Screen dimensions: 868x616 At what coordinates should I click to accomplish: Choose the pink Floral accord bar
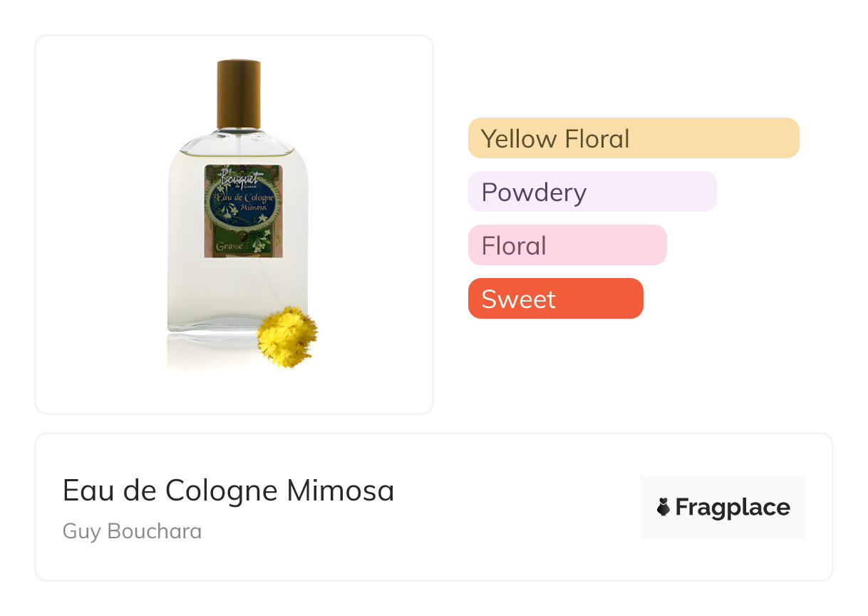pyautogui.click(x=567, y=245)
